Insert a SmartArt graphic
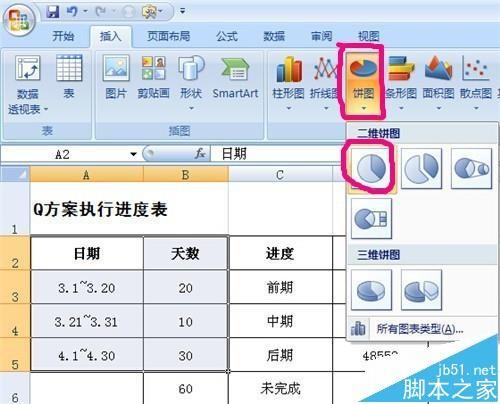 [235, 77]
